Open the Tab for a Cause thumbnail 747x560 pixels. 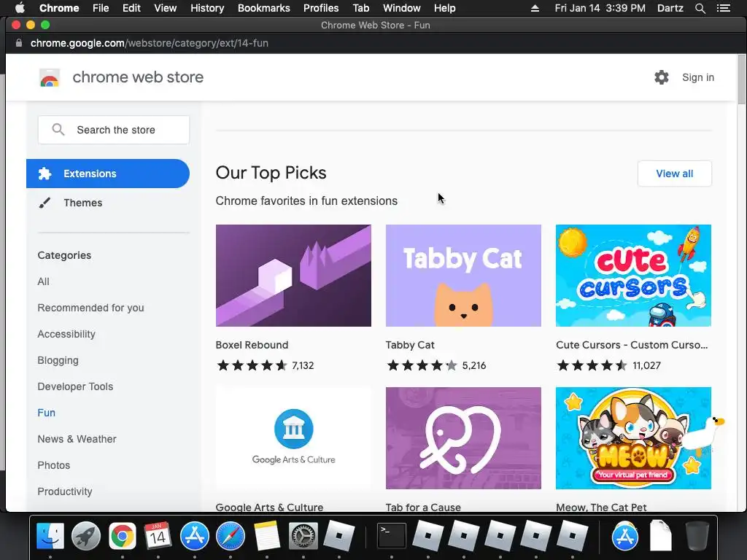tap(463, 438)
